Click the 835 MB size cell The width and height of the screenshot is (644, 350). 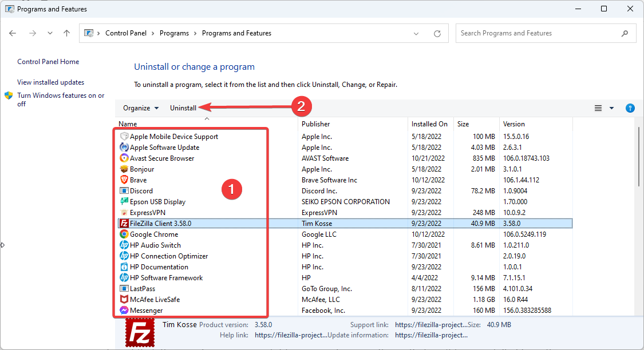click(x=483, y=158)
